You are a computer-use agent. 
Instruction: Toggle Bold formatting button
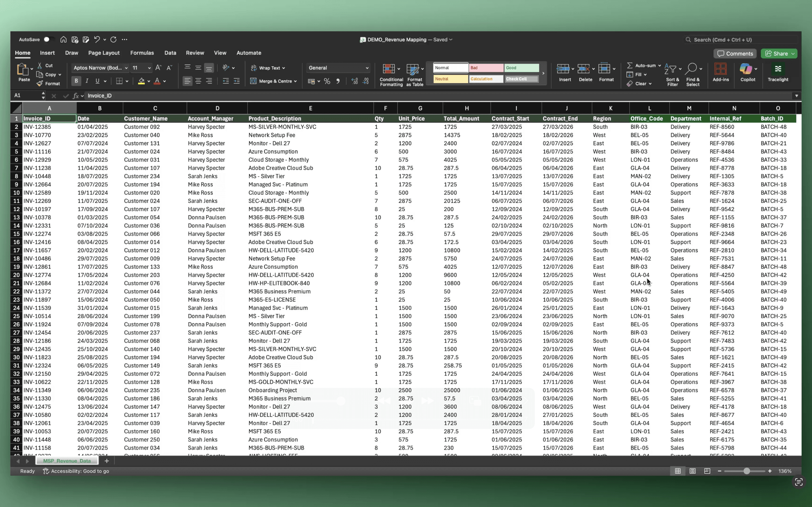tap(76, 81)
